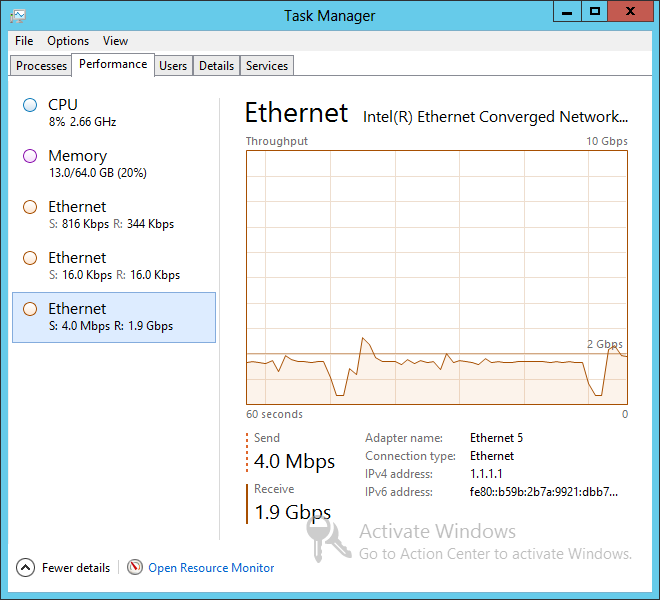Select the CPU 8% 2.66 GHz entry
Image resolution: width=660 pixels, height=600 pixels.
point(114,113)
